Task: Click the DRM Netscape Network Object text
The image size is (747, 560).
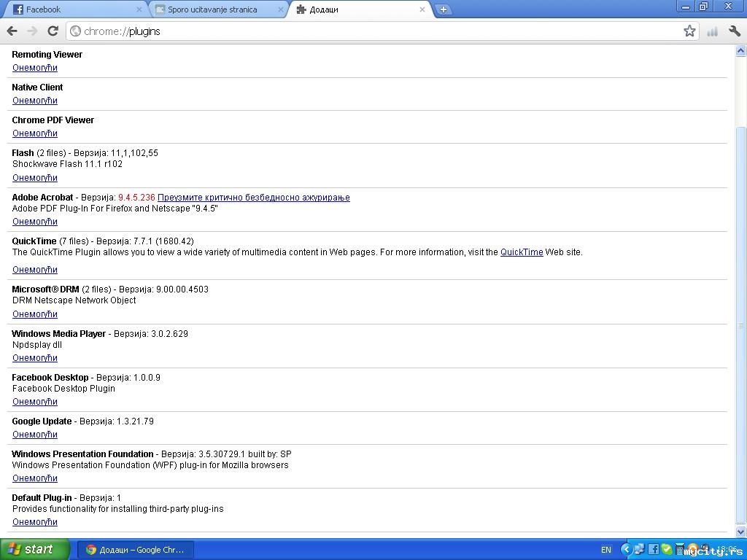Action: tap(74, 300)
